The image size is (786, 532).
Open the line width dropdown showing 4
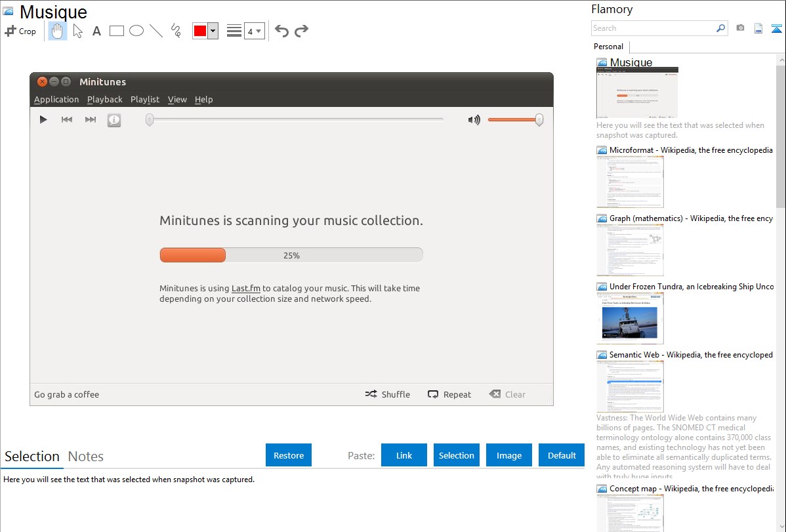255,31
